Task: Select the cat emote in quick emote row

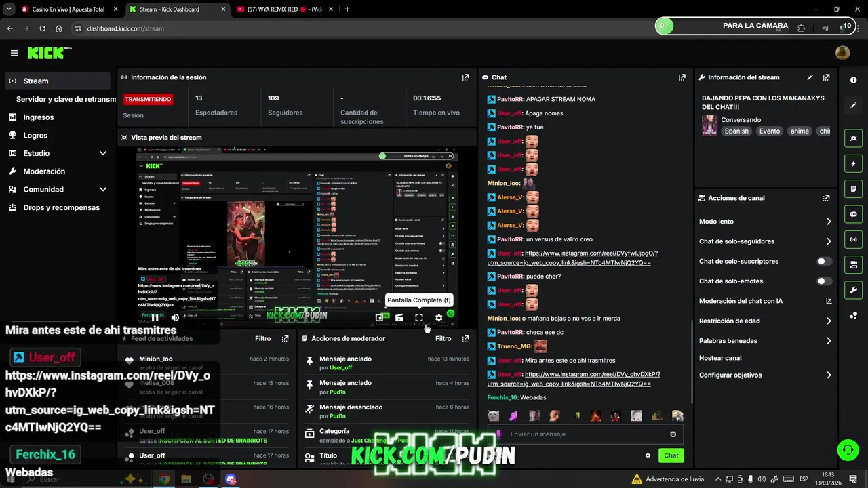Action: click(494, 415)
